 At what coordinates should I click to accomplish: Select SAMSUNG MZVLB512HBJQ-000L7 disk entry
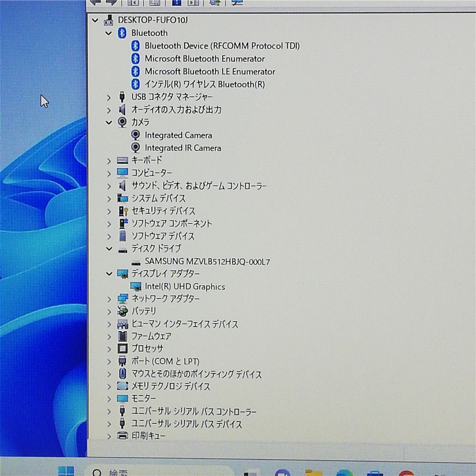[208, 261]
